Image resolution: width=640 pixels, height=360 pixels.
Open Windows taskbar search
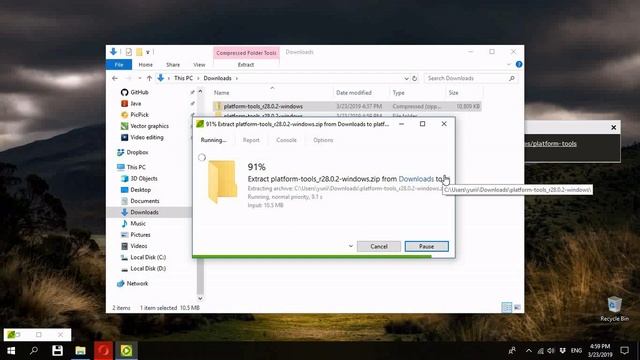pos(34,351)
